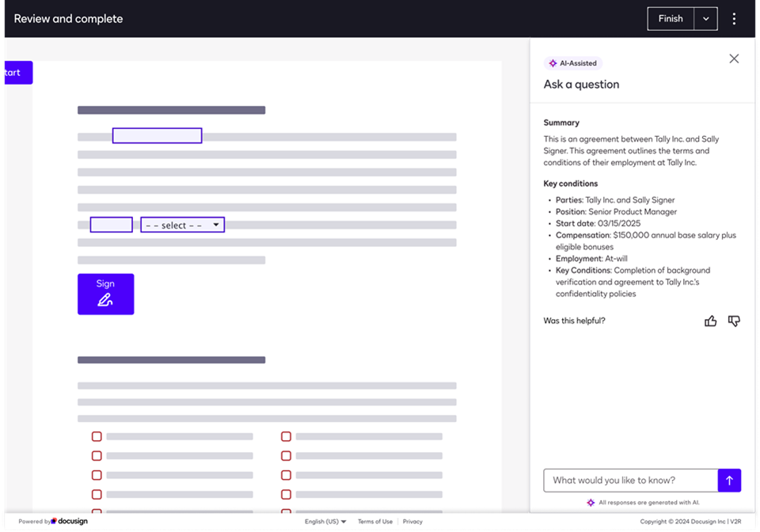This screenshot has width=760, height=532.
Task: Check the first checkbox in right column
Action: pyautogui.click(x=286, y=436)
